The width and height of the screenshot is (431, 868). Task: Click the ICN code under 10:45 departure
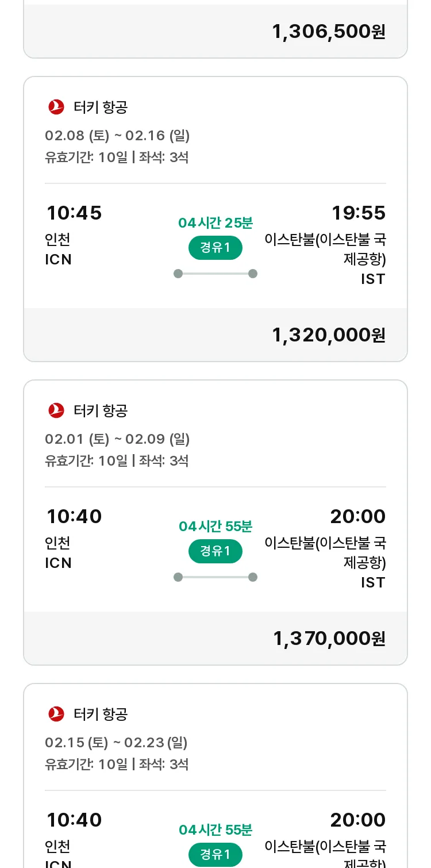coord(59,260)
